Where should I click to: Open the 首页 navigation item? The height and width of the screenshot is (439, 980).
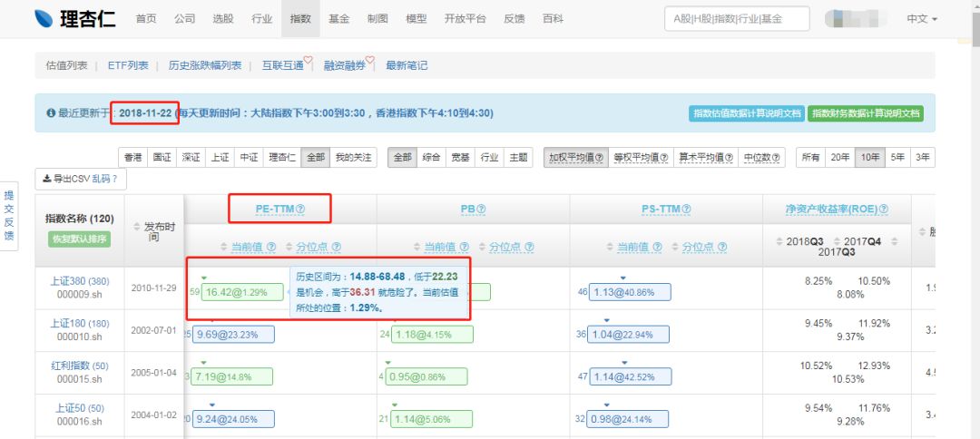tap(145, 19)
